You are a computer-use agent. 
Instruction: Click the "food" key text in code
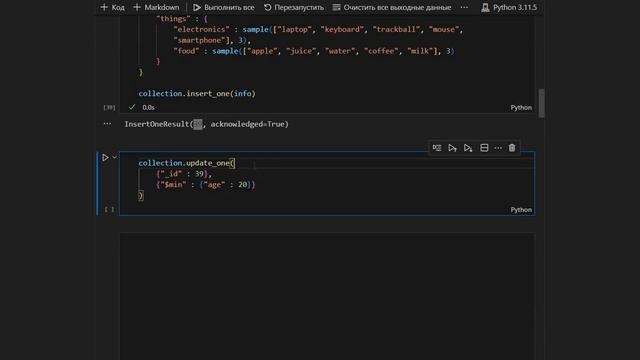point(186,51)
